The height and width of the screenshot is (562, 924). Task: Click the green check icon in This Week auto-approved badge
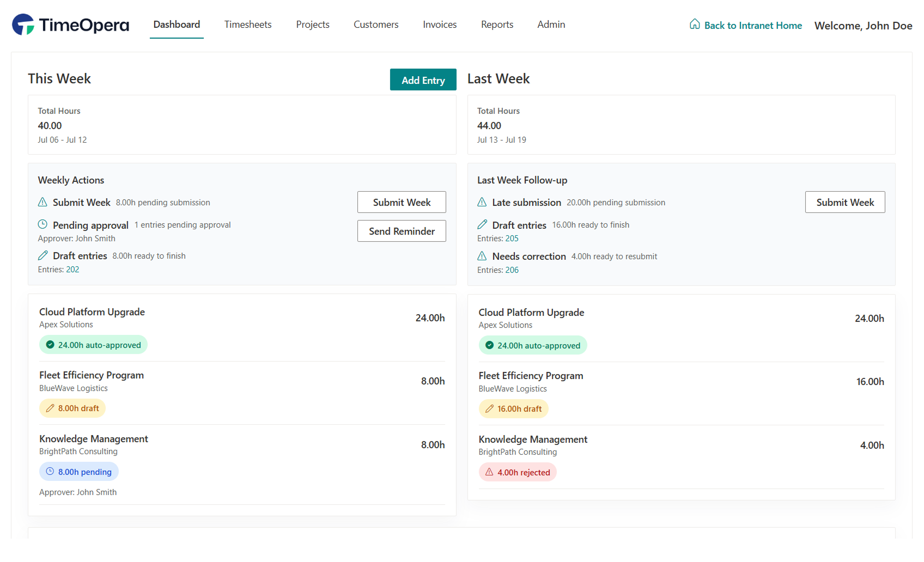(x=50, y=345)
